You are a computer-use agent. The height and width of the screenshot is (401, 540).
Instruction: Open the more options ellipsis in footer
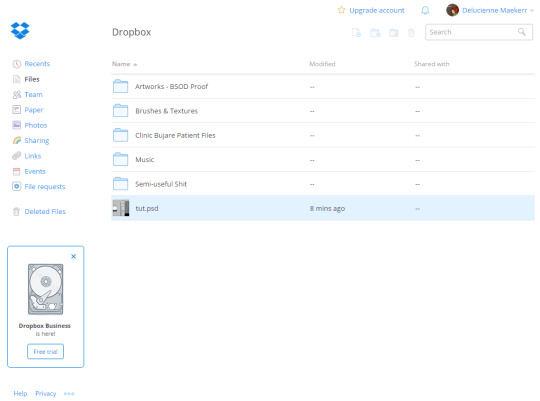[69, 393]
